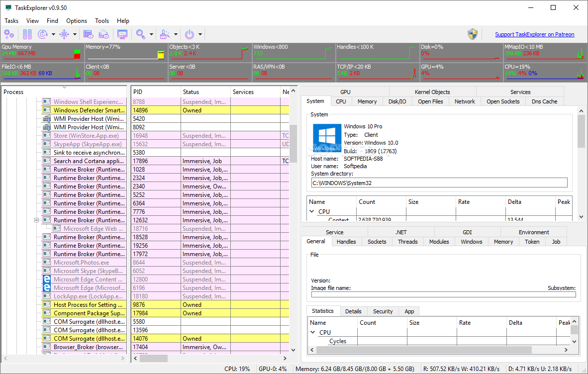Open the Tools menu
This screenshot has height=374, width=588.
(102, 21)
